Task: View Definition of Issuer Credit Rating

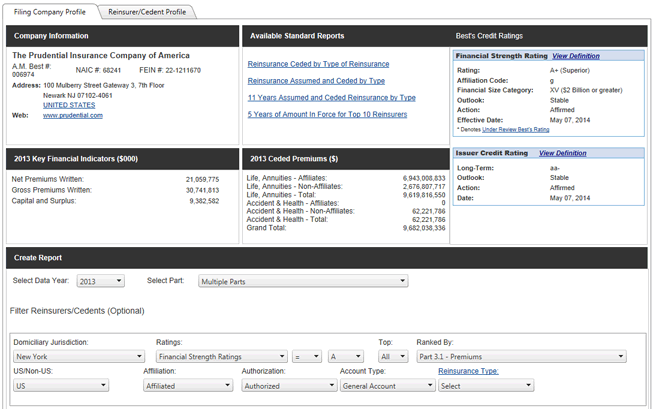Action: click(x=563, y=153)
